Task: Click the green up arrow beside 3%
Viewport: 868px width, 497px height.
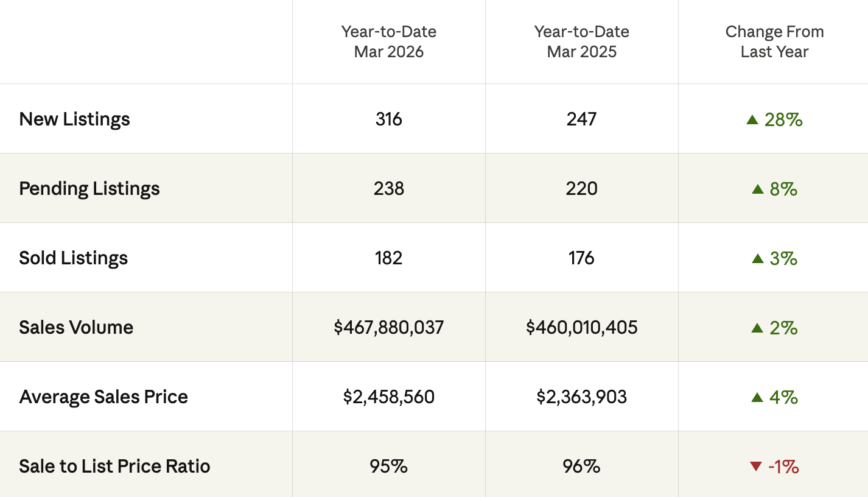Action: click(758, 259)
